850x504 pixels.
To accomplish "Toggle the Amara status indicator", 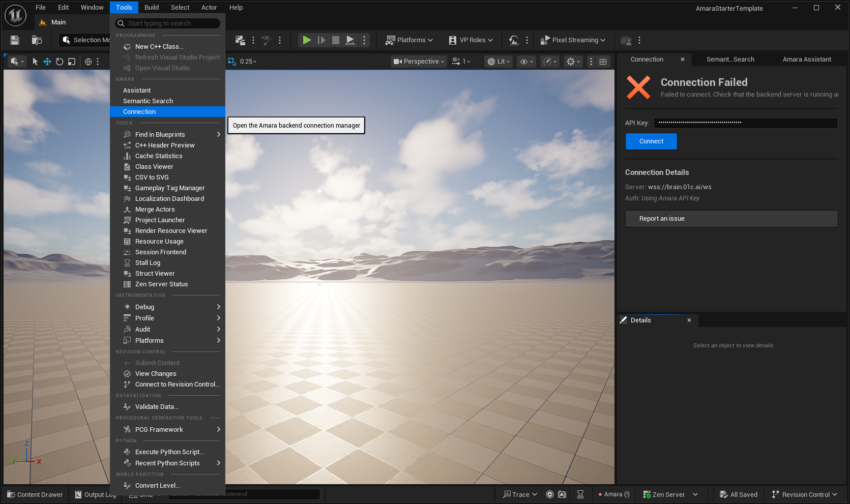I will [x=614, y=494].
